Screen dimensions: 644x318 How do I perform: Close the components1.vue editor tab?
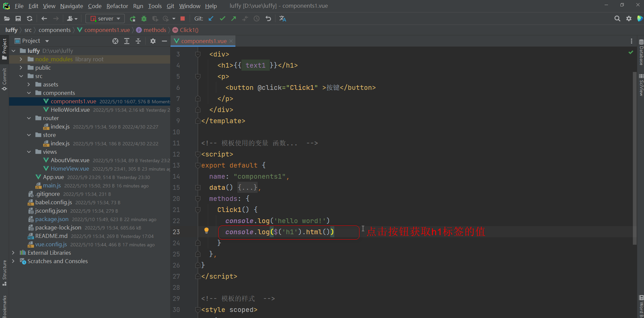[x=231, y=41]
